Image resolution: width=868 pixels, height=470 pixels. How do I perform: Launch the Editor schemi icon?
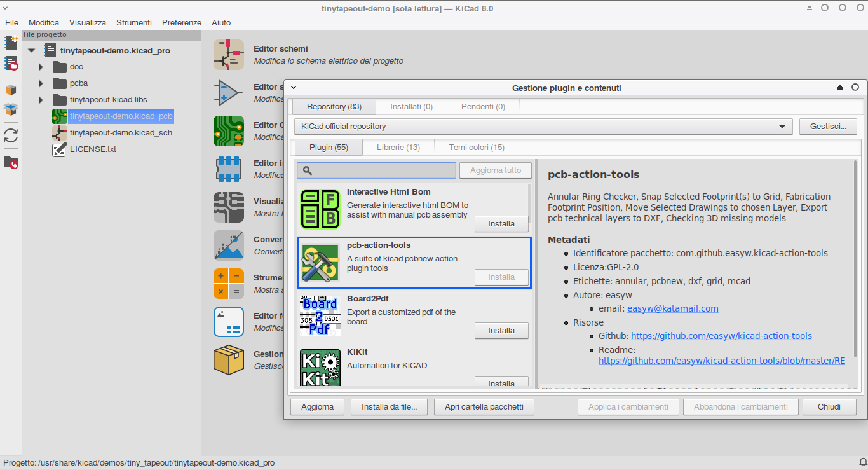tap(229, 55)
